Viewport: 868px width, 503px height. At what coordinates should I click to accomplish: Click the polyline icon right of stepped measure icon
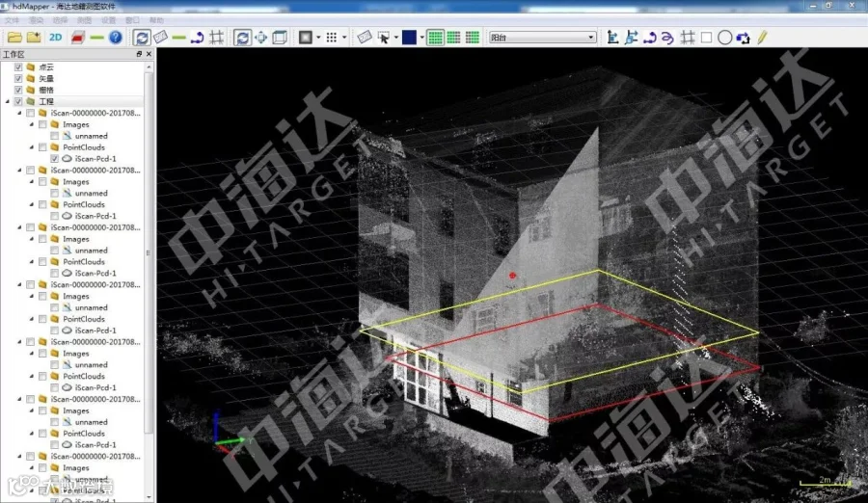point(649,38)
